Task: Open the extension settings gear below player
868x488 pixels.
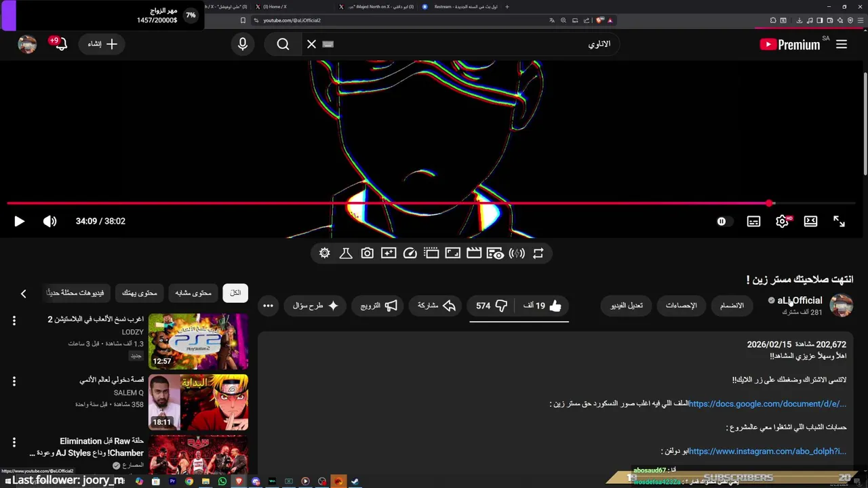Action: pyautogui.click(x=325, y=253)
